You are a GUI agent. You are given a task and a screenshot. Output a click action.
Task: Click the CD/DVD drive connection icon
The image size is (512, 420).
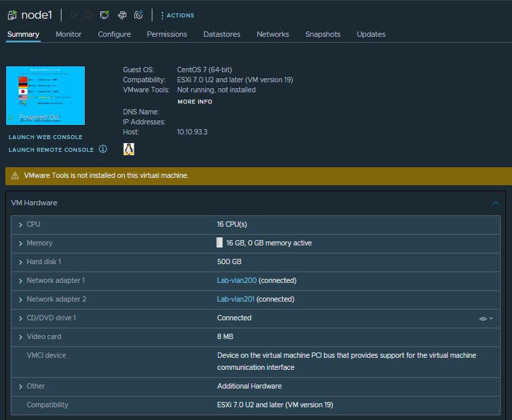click(x=483, y=318)
